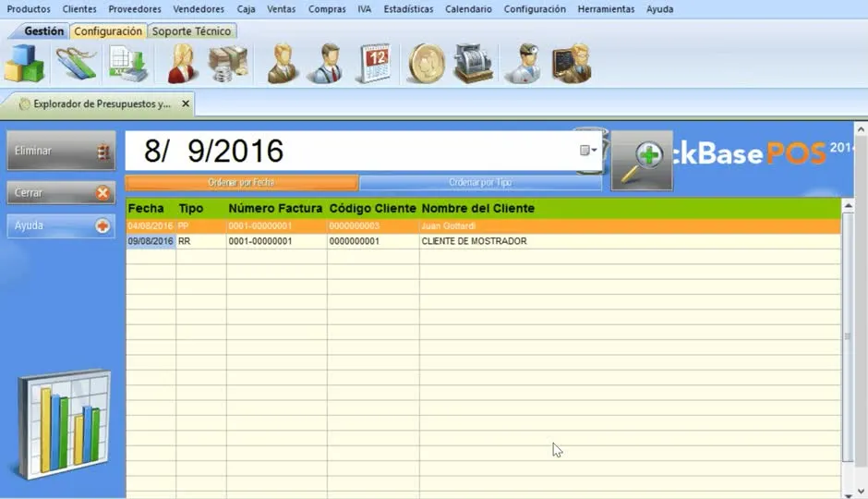
Task: Switch to the Soporte Técnico ribbon tab
Action: (x=191, y=31)
